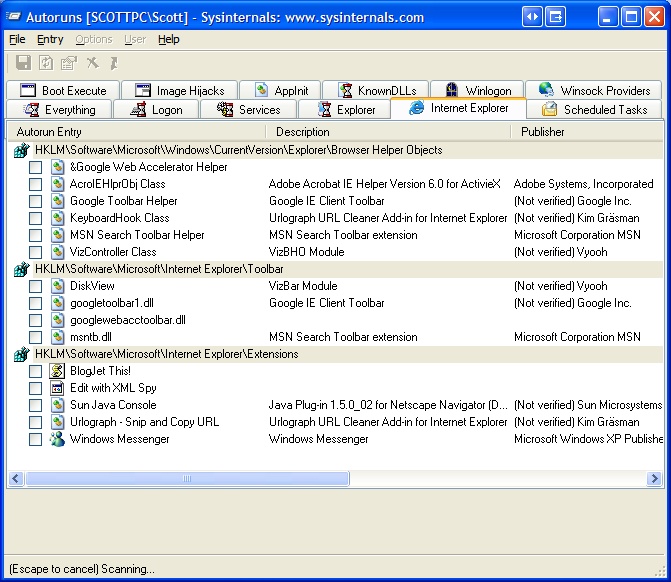
Task: Select the MSN Search Toolbar Helper entry
Action: [x=137, y=235]
